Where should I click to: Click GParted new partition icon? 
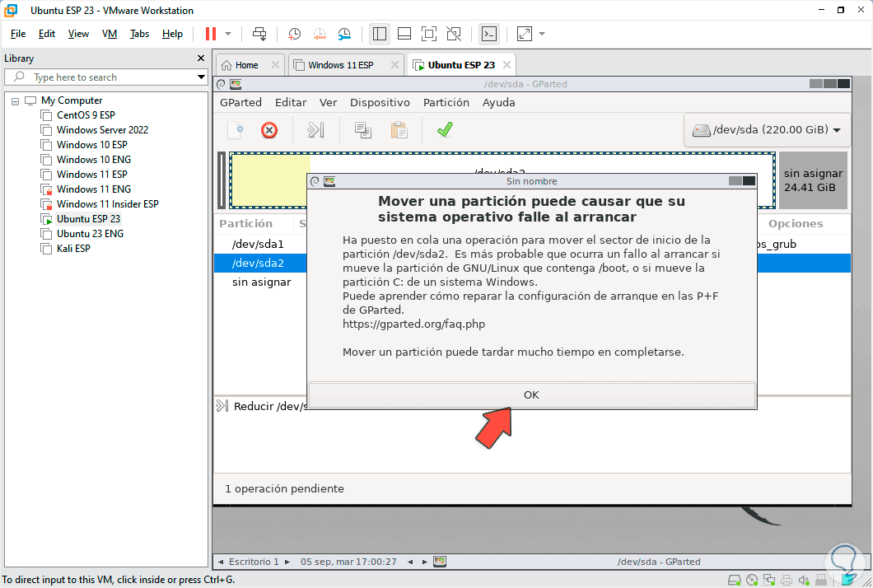click(x=236, y=130)
